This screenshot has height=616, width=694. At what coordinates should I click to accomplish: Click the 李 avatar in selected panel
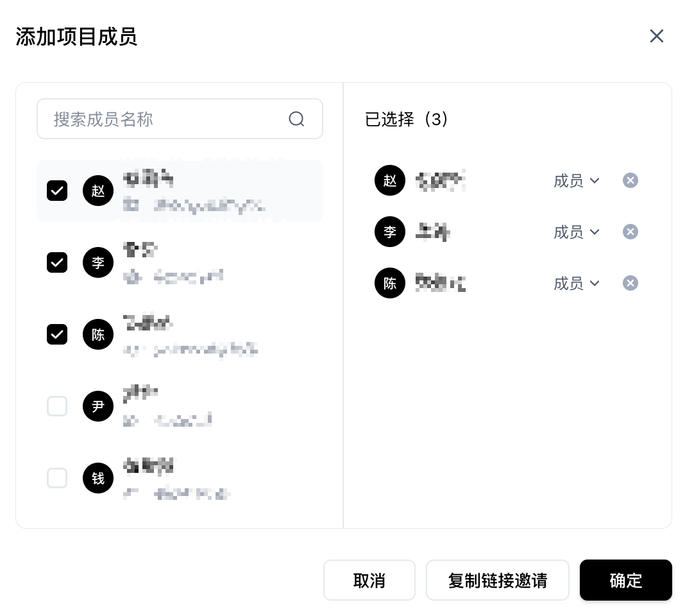[x=390, y=232]
